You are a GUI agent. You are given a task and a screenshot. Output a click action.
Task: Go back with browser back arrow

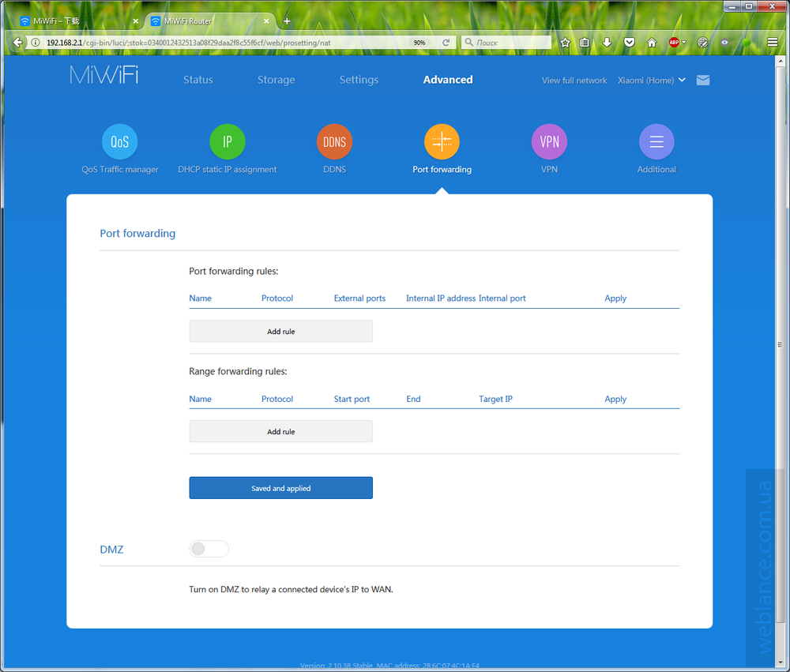[x=17, y=43]
